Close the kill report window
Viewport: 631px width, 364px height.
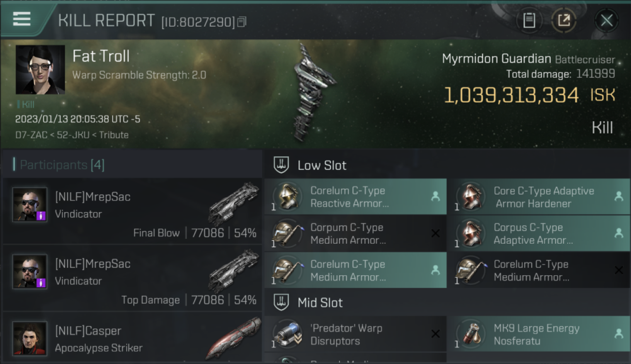606,20
